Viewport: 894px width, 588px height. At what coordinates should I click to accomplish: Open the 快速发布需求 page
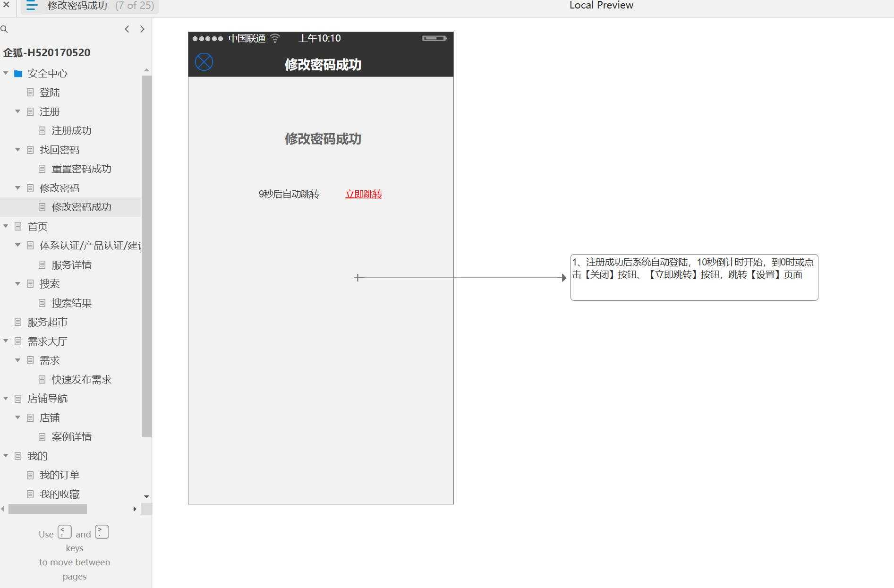pos(81,379)
